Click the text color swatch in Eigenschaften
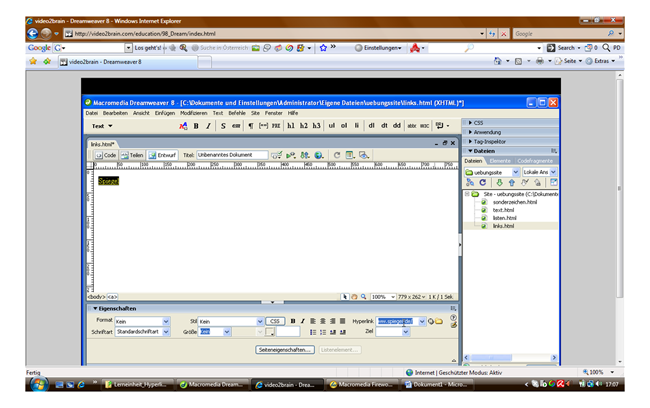This screenshot has width=650, height=408. 269,332
